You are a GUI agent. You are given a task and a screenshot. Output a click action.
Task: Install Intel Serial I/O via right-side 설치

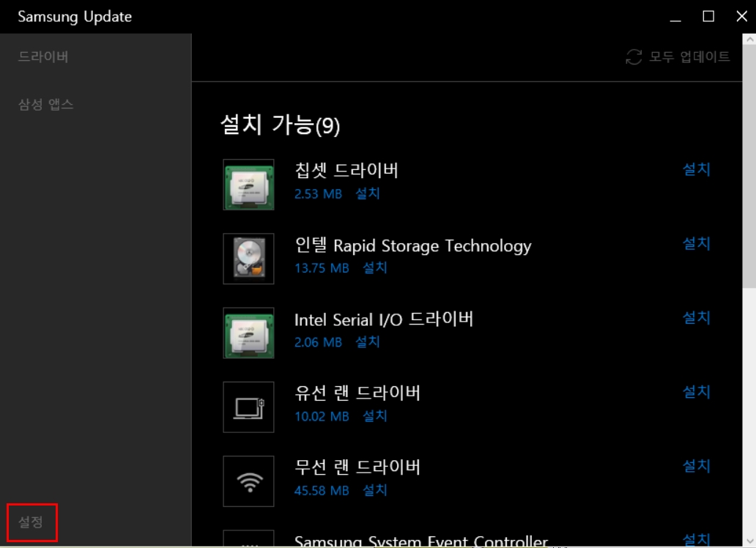tap(697, 317)
